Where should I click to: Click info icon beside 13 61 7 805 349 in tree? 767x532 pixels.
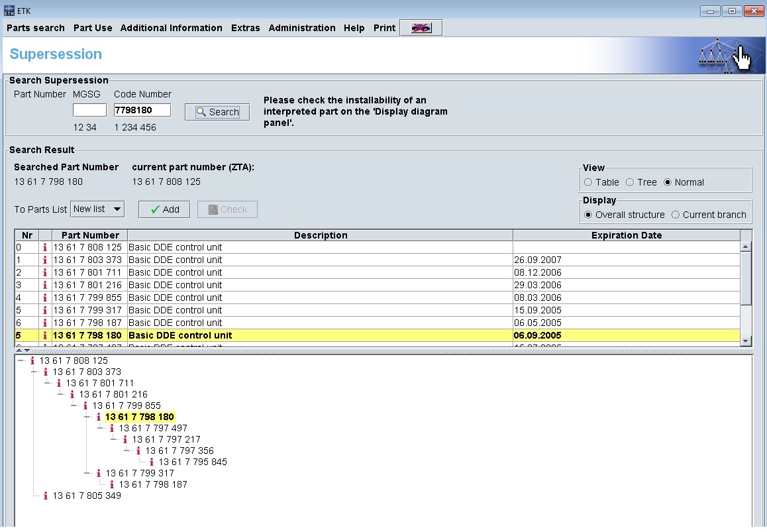[x=45, y=496]
